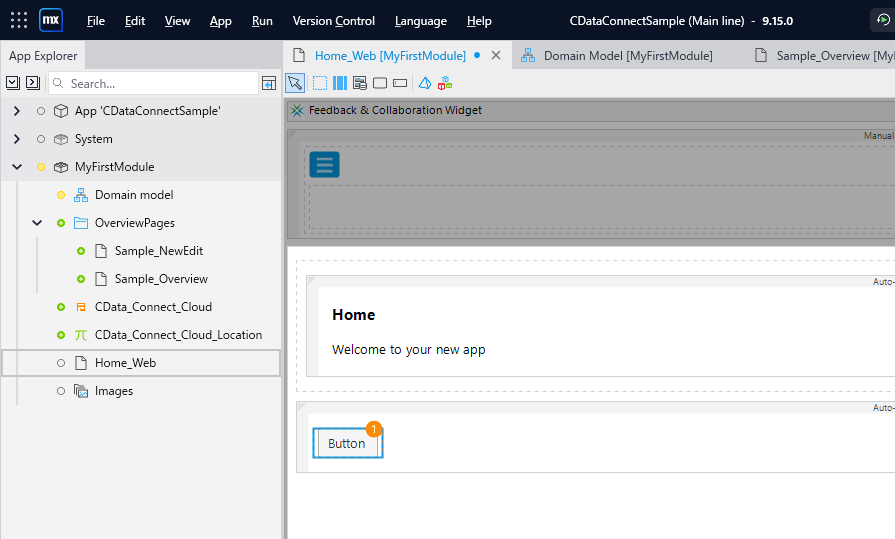The height and width of the screenshot is (539, 895).
Task: Open the Version Control menu
Action: click(x=333, y=21)
